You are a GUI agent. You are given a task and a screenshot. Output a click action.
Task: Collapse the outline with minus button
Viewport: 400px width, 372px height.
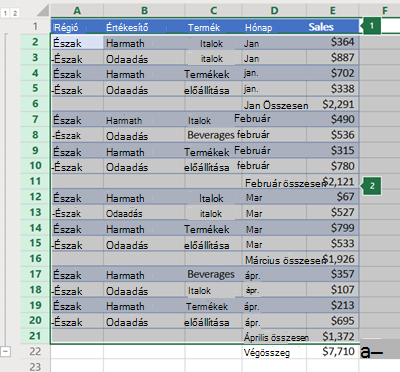[x=6, y=351]
